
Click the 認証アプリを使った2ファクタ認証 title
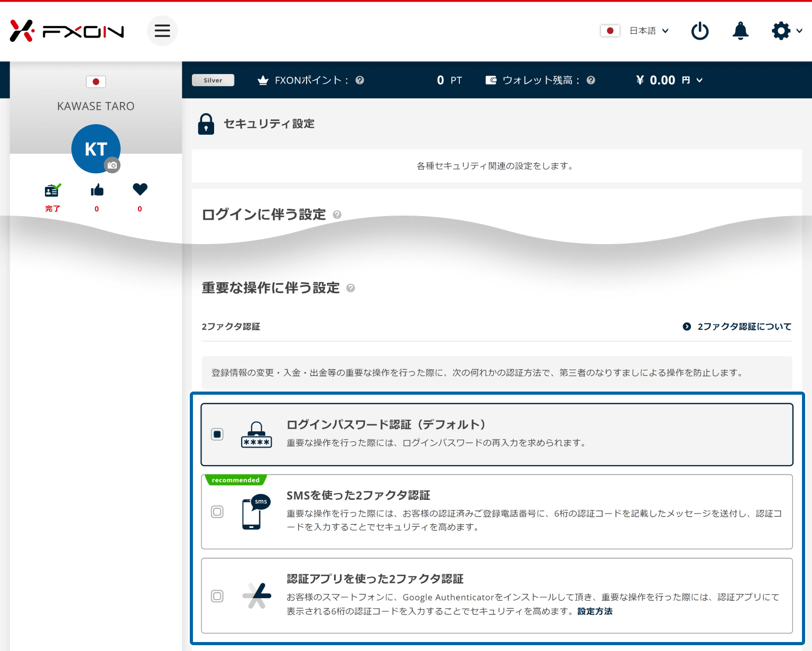click(375, 579)
